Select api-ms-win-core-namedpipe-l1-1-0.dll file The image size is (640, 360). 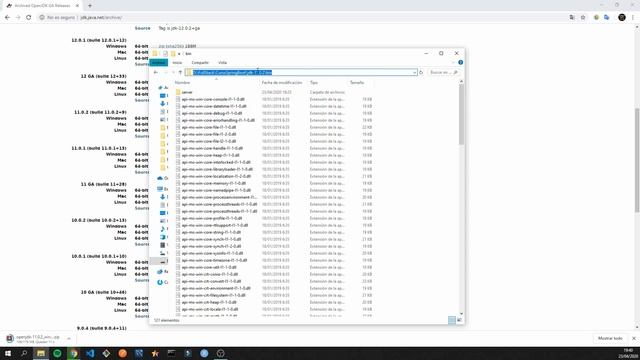216,190
